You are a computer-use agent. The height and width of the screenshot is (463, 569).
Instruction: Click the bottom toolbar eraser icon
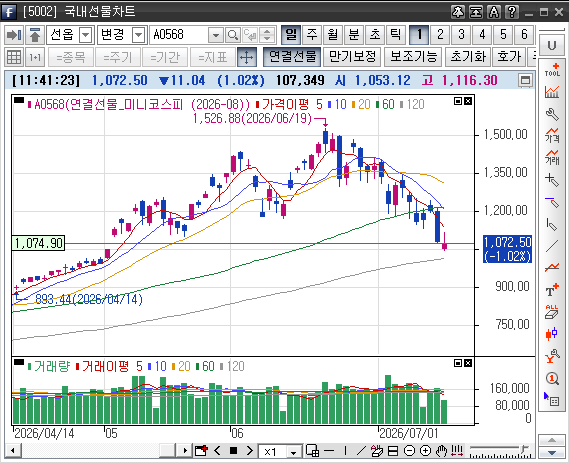tap(377, 451)
